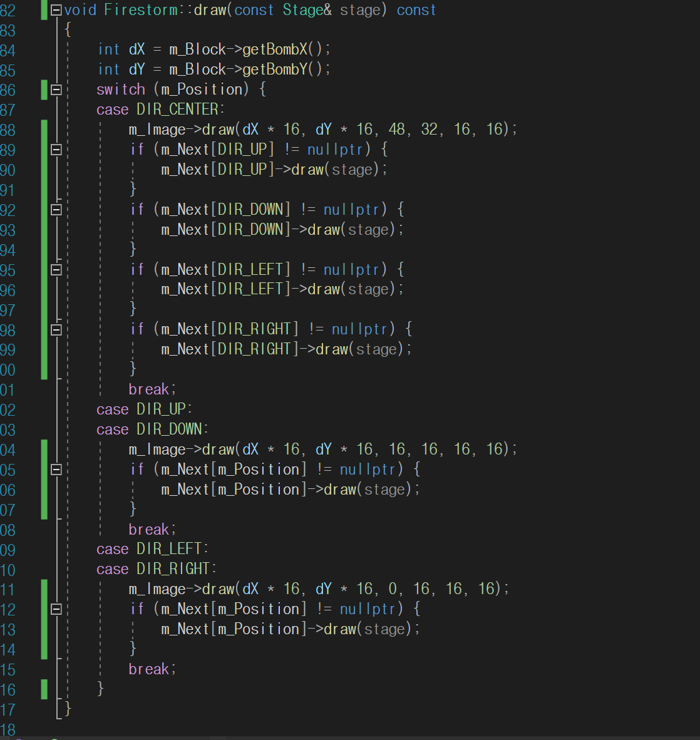
Task: Collapse the Firestorm::draw function at line 82
Action: click(56, 10)
